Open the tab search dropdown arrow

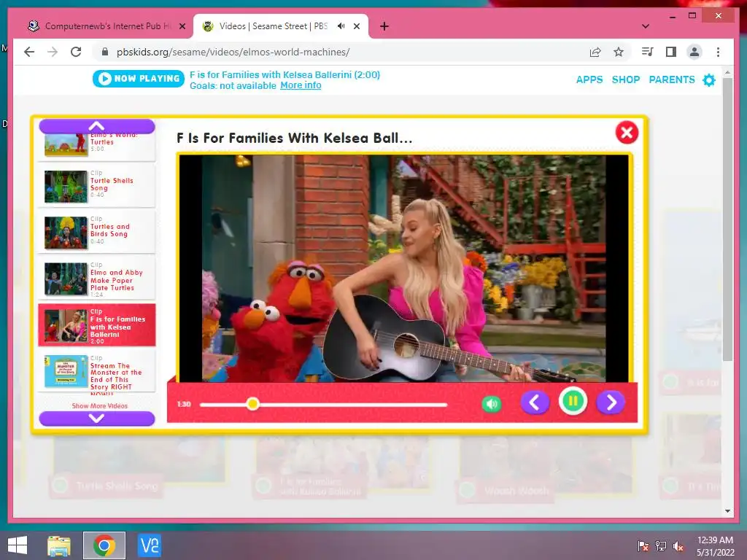point(646,26)
